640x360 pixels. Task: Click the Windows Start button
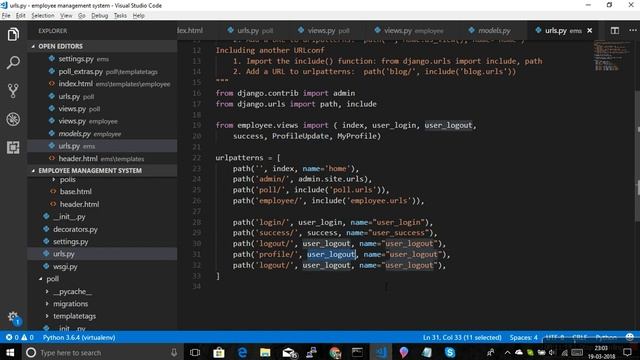(x=10, y=352)
